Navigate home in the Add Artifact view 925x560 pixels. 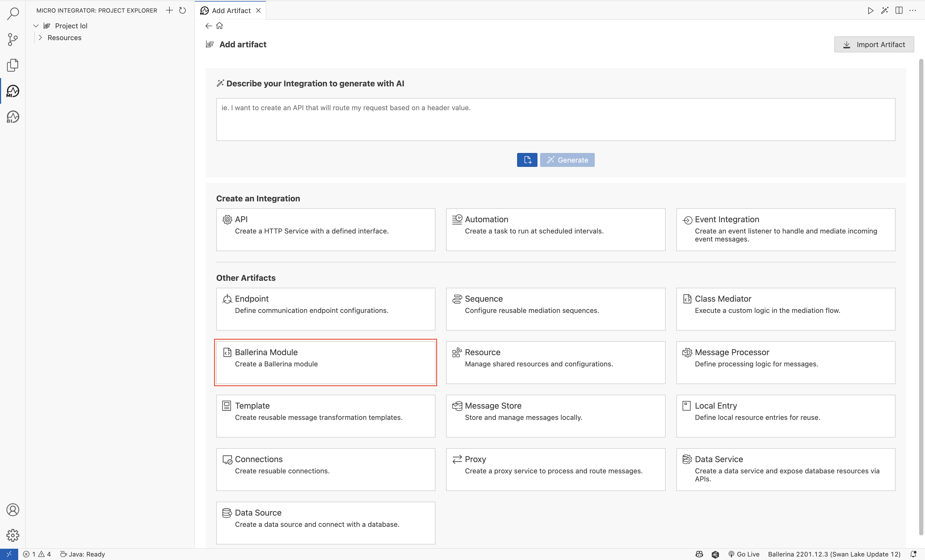(x=220, y=25)
